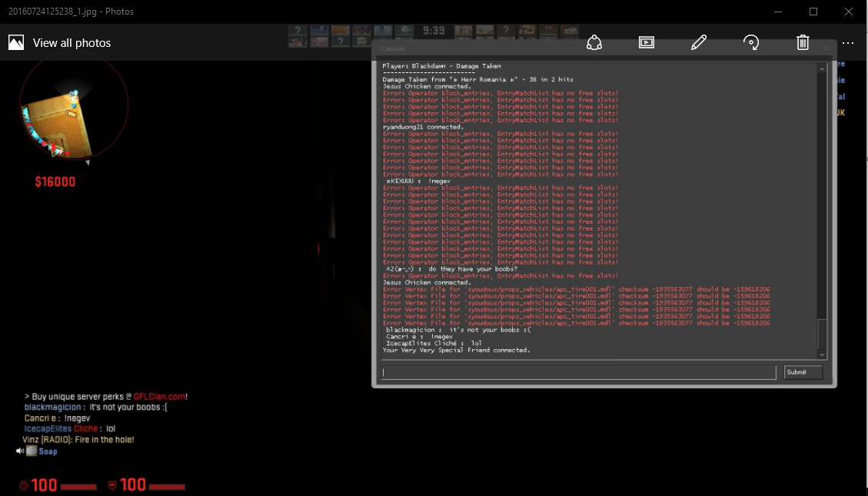Image resolution: width=868 pixels, height=496 pixels.
Task: Click "Your Very Very Special Friend connected." line
Action: (456, 350)
